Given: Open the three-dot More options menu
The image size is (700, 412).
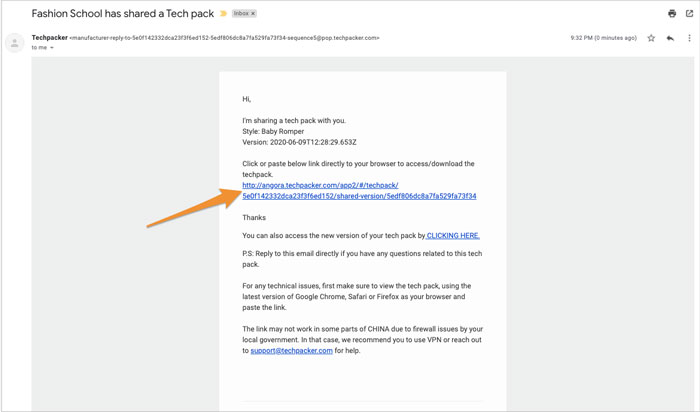Looking at the screenshot, I should coord(689,38).
